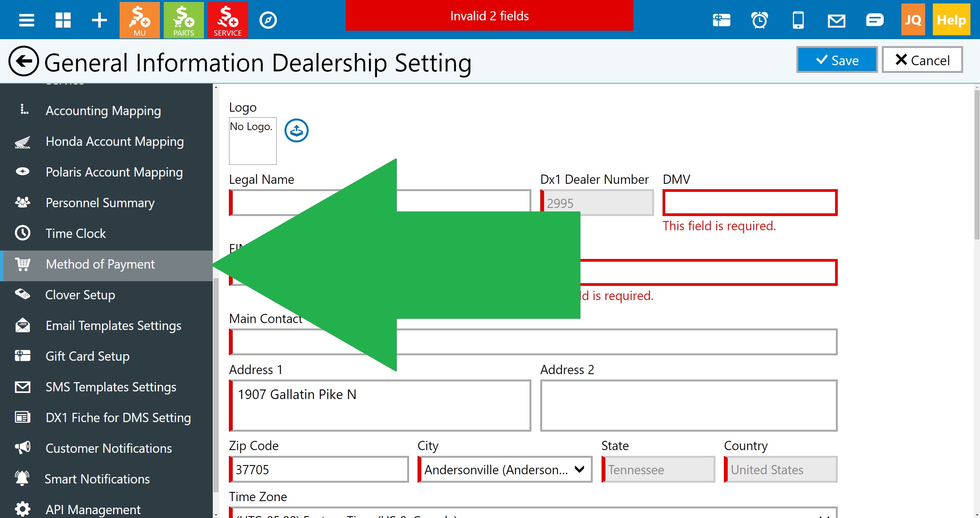This screenshot has width=980, height=518.
Task: Click the alarm clock icon
Action: tap(760, 20)
